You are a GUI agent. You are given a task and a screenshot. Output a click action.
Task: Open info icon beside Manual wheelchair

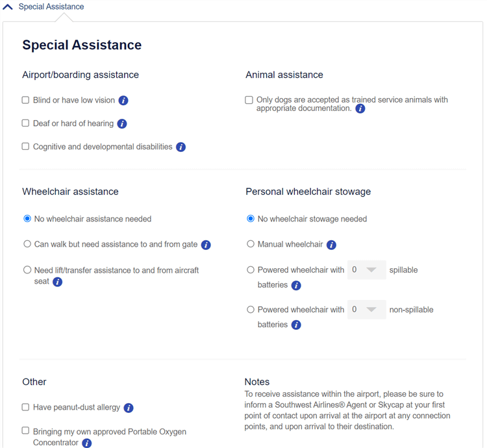pos(331,245)
